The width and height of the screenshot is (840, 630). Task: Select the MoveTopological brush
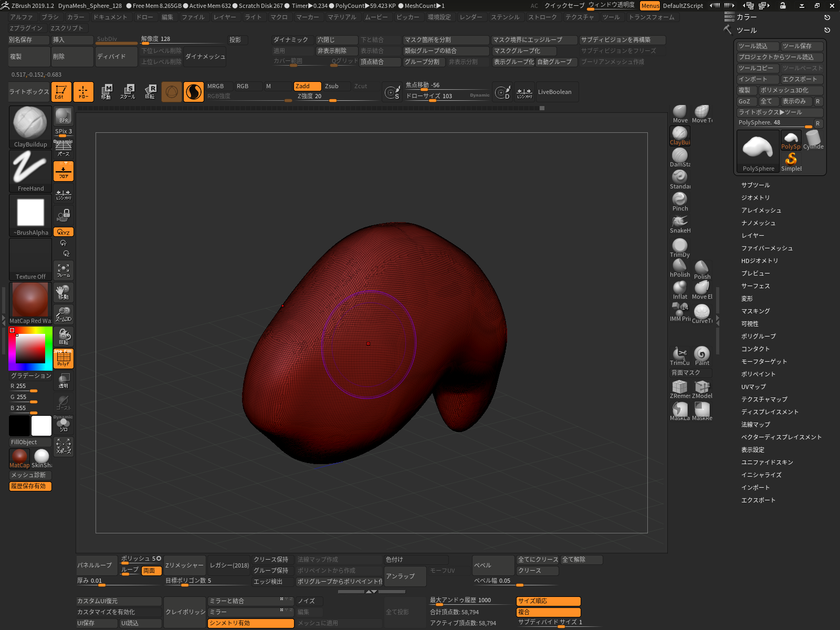(702, 114)
